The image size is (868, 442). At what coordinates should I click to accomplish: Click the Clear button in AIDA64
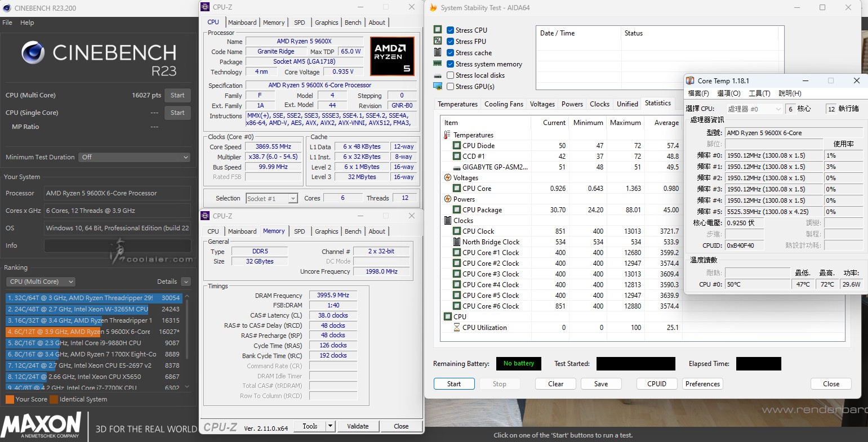(x=556, y=384)
